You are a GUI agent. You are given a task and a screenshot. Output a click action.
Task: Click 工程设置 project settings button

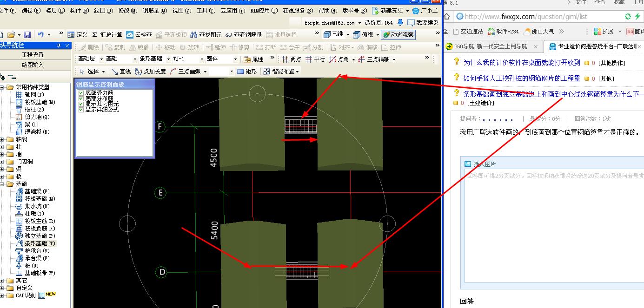pyautogui.click(x=33, y=55)
